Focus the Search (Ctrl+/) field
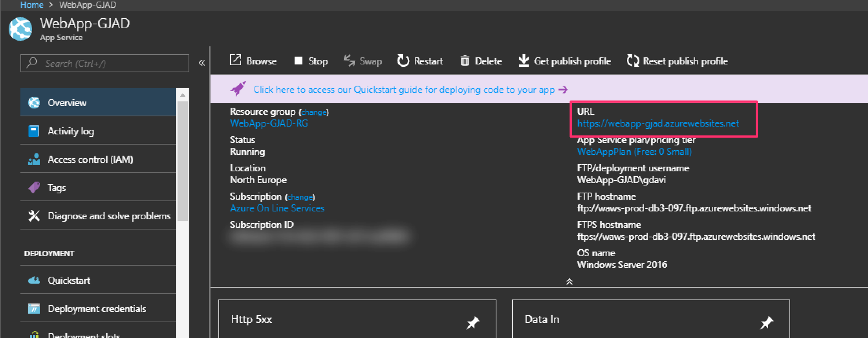Screen dimensions: 868x338 (105, 63)
